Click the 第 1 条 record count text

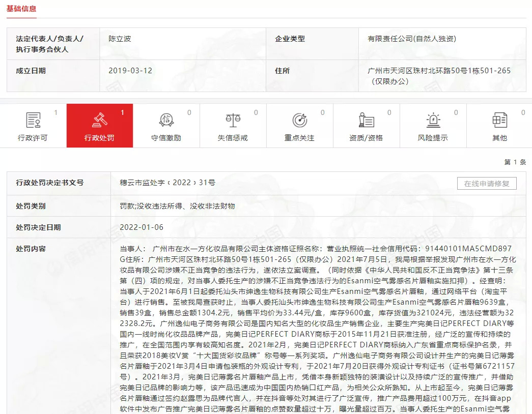click(515, 162)
